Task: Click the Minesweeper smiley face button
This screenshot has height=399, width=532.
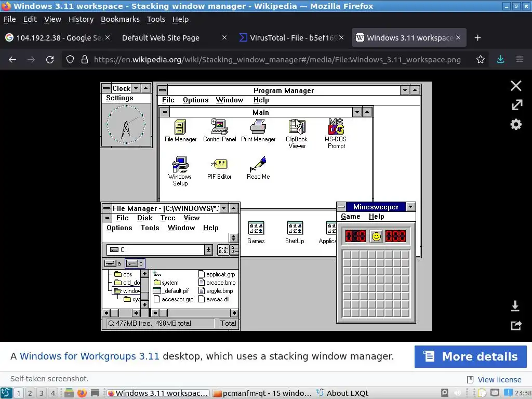Action: (x=376, y=236)
